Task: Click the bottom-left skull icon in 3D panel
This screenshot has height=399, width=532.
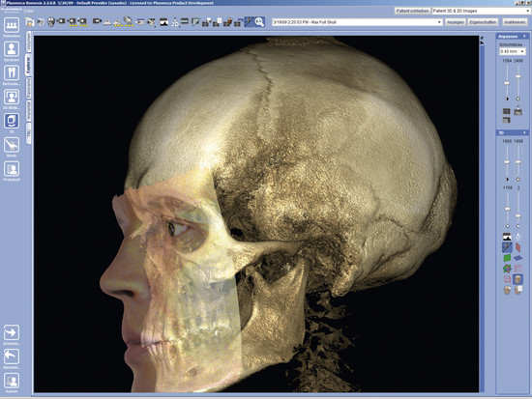Action: (x=507, y=290)
